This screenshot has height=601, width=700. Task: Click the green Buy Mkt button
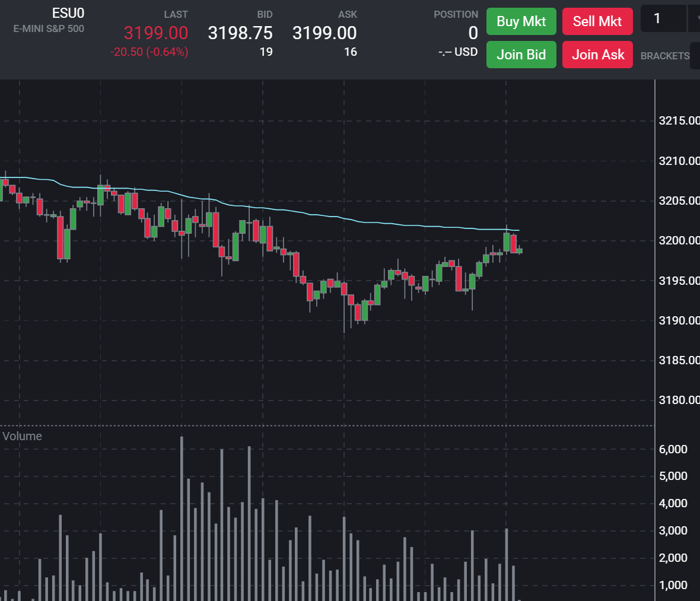click(521, 22)
